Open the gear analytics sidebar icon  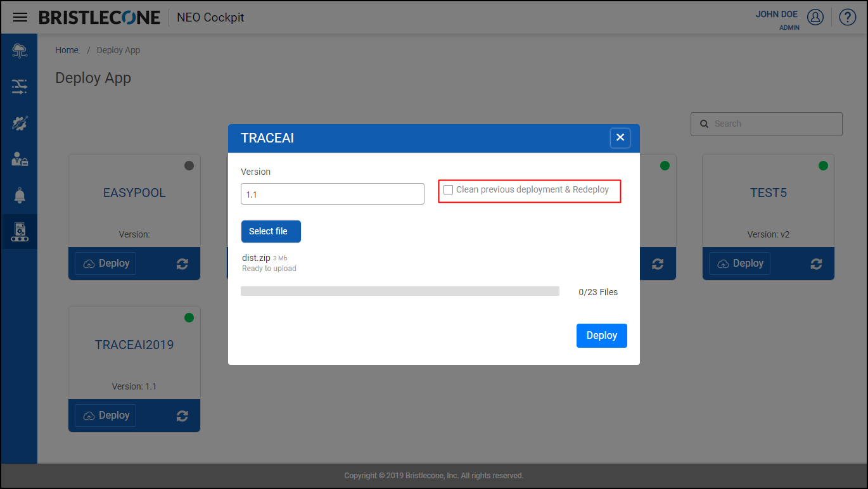[x=20, y=123]
